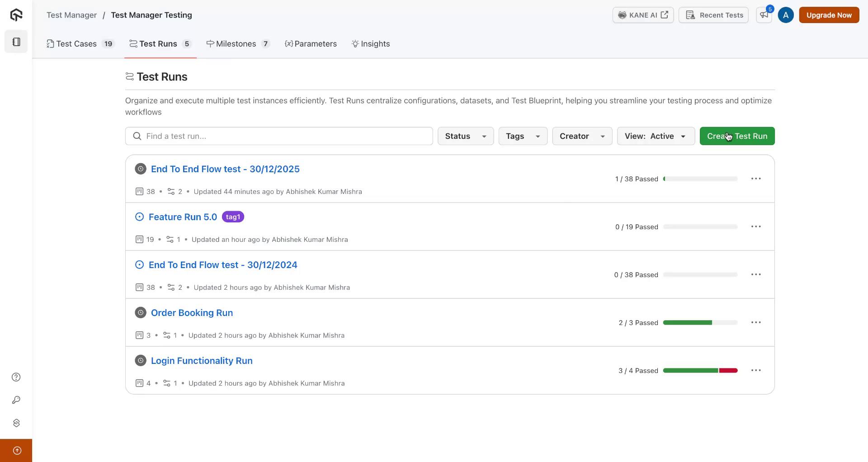The image size is (868, 462).
Task: Click the Upgrade Now button
Action: tap(829, 15)
